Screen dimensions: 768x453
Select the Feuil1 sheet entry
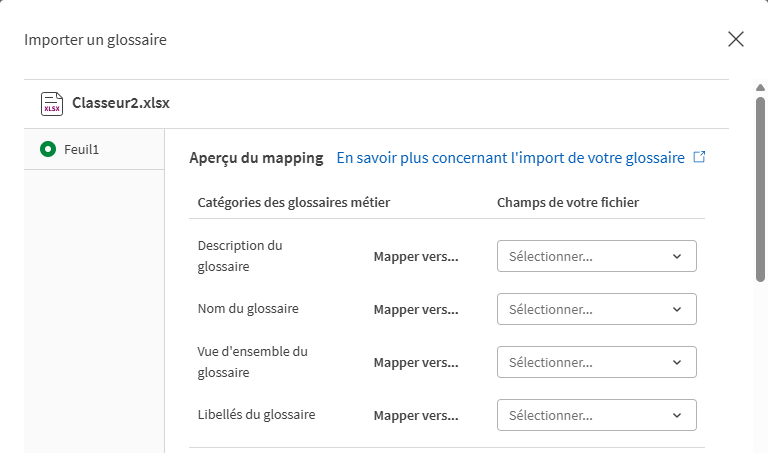tap(94, 149)
